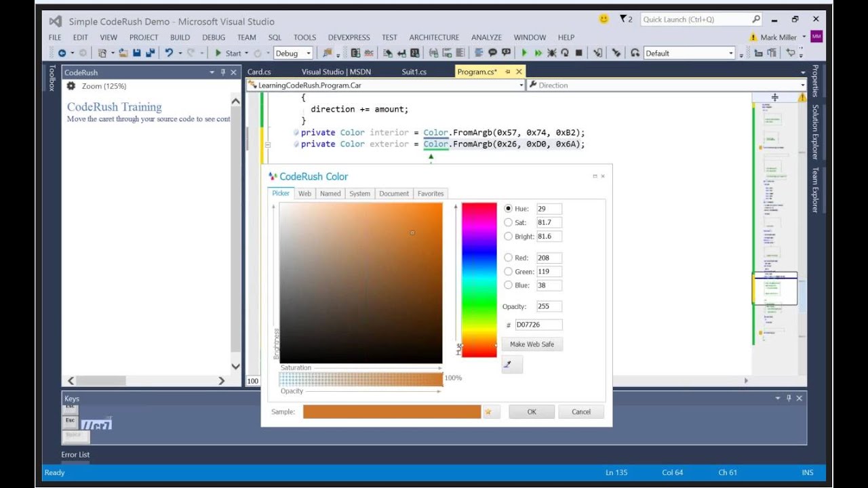This screenshot has height=488, width=868.
Task: Open the Default layout dropdown
Action: coord(731,53)
